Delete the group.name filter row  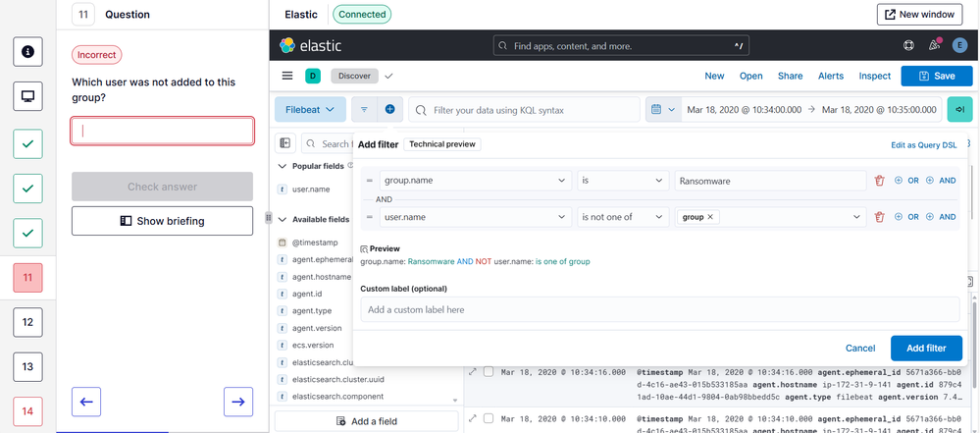tap(879, 181)
